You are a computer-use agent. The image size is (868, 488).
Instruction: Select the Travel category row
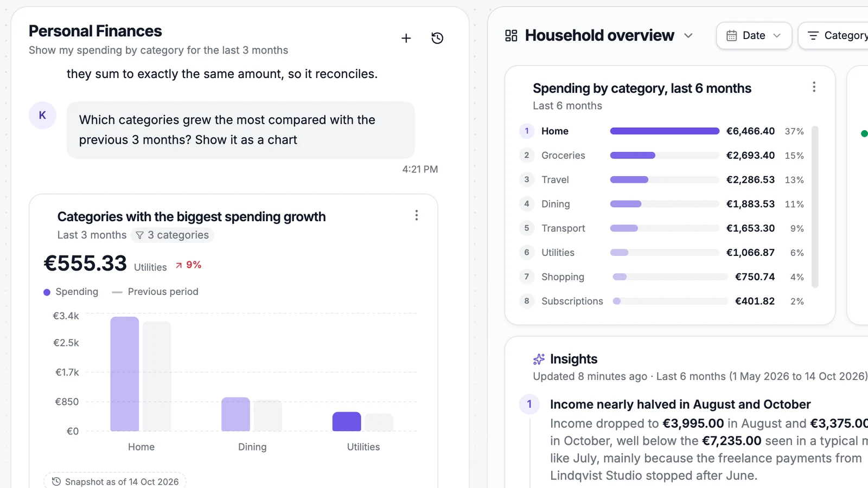pyautogui.click(x=662, y=180)
